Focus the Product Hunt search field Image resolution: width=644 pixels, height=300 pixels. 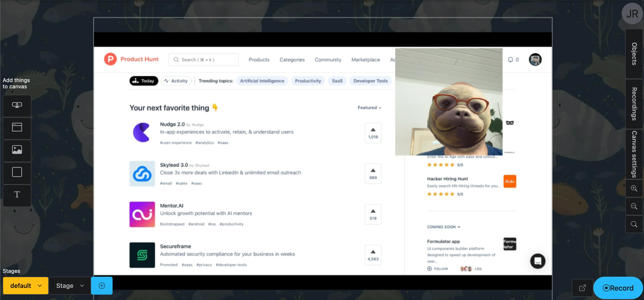pos(204,59)
